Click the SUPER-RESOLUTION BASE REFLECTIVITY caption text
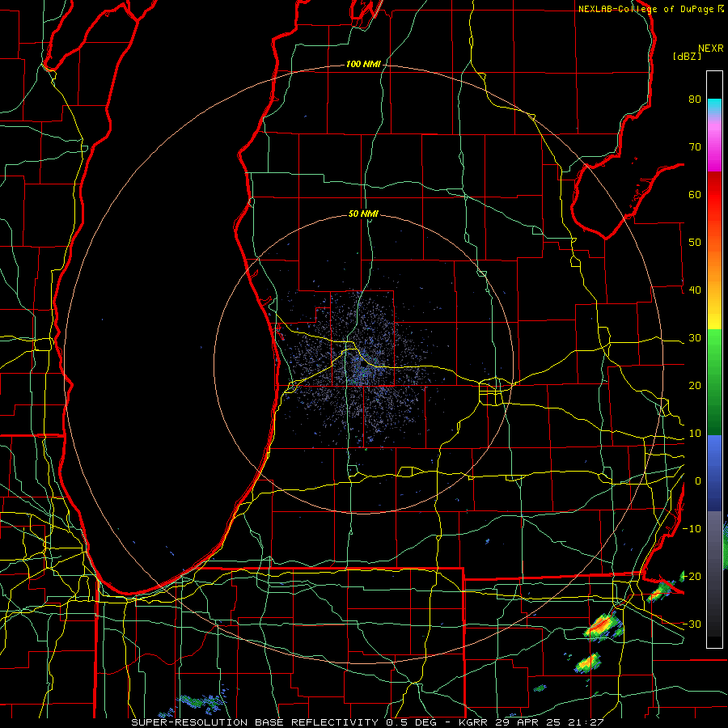728x728 pixels. [x=255, y=722]
